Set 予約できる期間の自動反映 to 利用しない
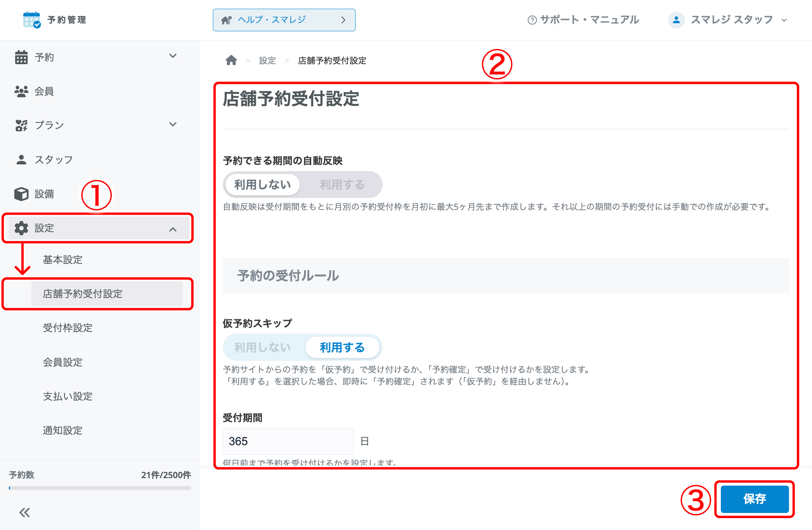The width and height of the screenshot is (812, 530). [x=262, y=185]
